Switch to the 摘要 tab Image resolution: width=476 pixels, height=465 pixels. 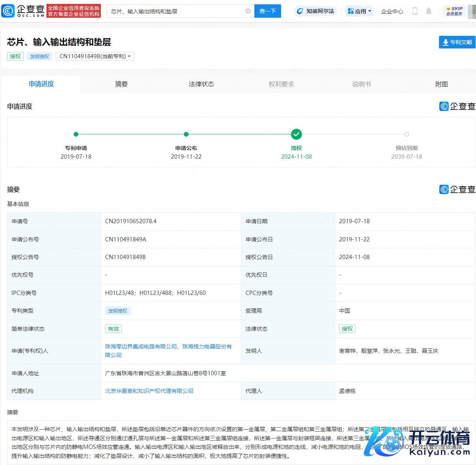(x=121, y=84)
